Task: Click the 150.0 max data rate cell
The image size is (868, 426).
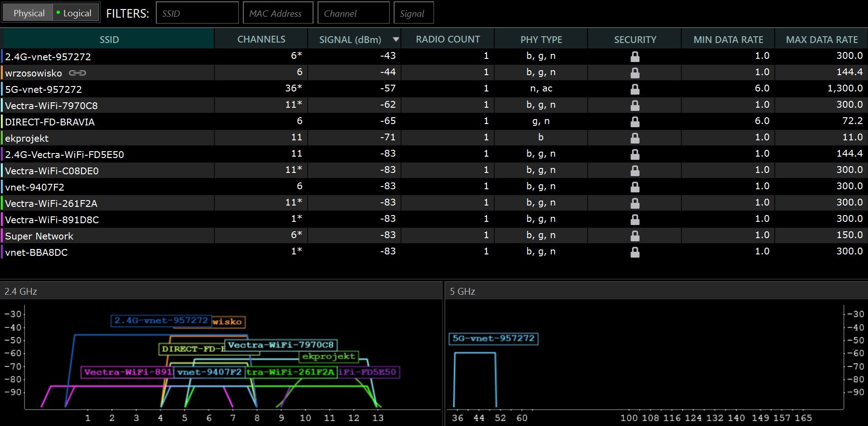Action: tap(849, 235)
